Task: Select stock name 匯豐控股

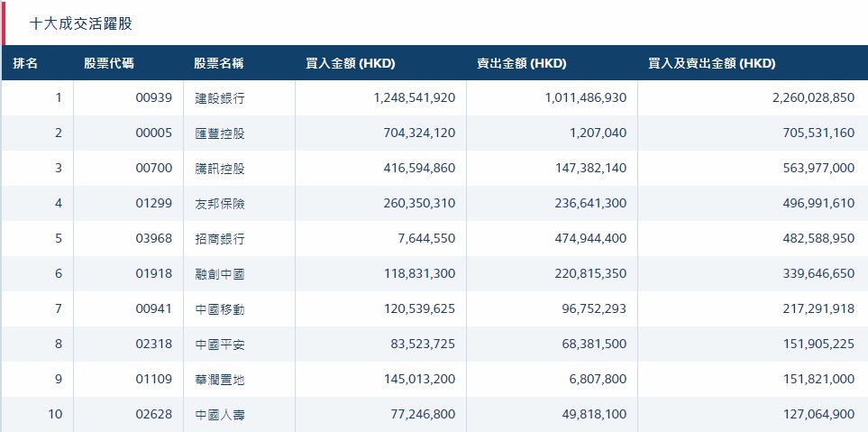Action: click(220, 133)
